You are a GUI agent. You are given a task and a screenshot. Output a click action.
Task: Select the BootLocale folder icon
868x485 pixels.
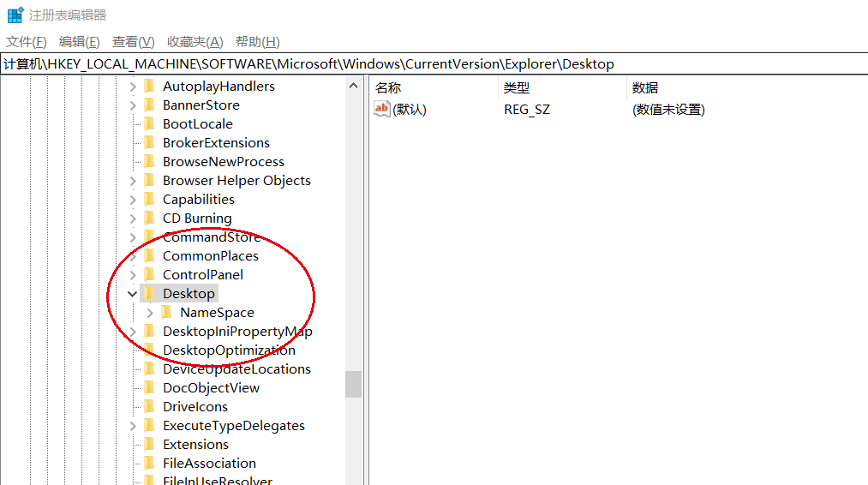coord(149,124)
